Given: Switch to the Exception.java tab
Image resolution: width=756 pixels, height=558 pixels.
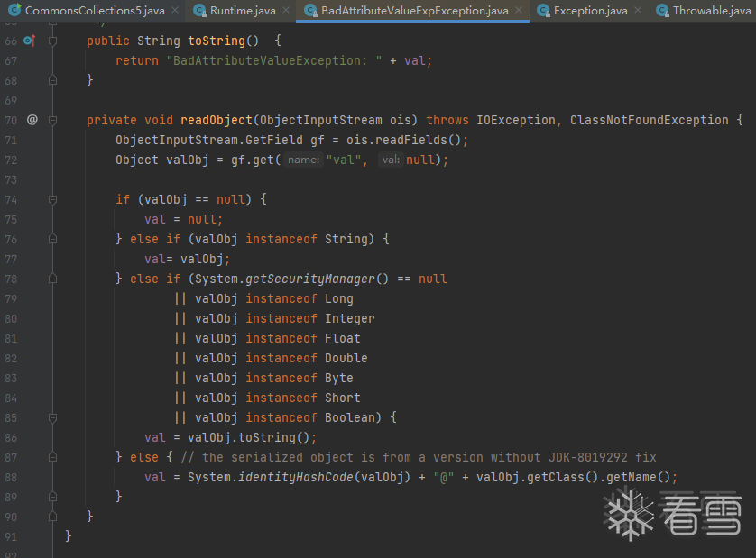Looking at the screenshot, I should [x=590, y=10].
